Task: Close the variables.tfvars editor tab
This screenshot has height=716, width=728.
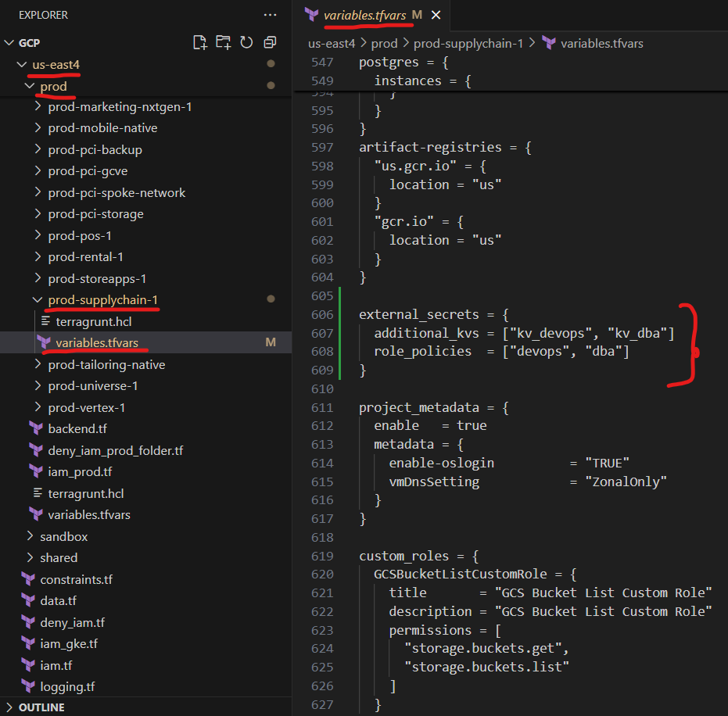Action: tap(436, 15)
